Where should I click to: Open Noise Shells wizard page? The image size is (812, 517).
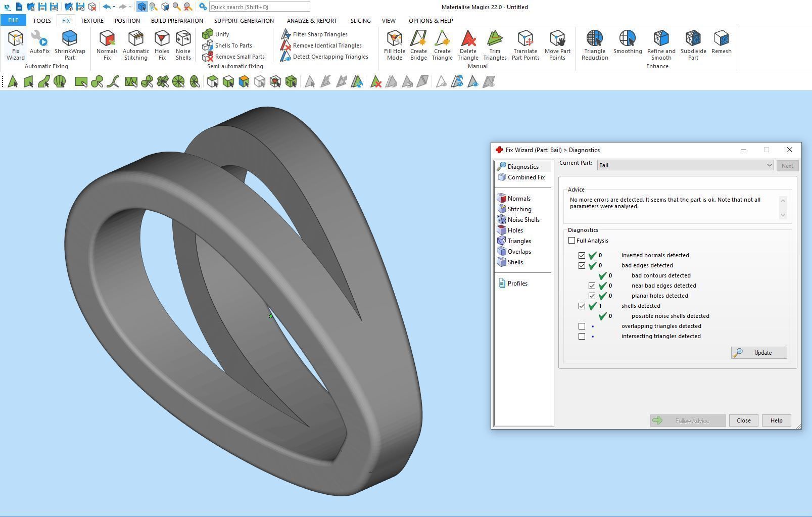[x=518, y=220]
